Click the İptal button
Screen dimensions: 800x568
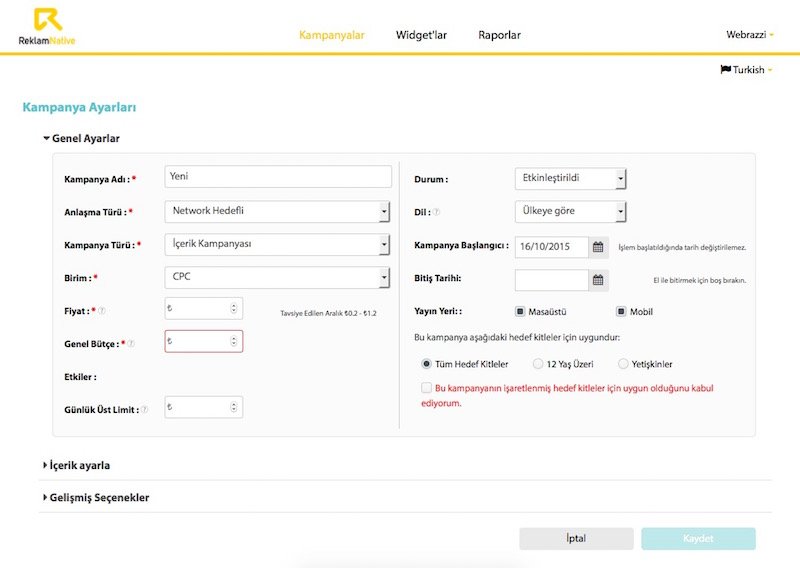pyautogui.click(x=576, y=538)
